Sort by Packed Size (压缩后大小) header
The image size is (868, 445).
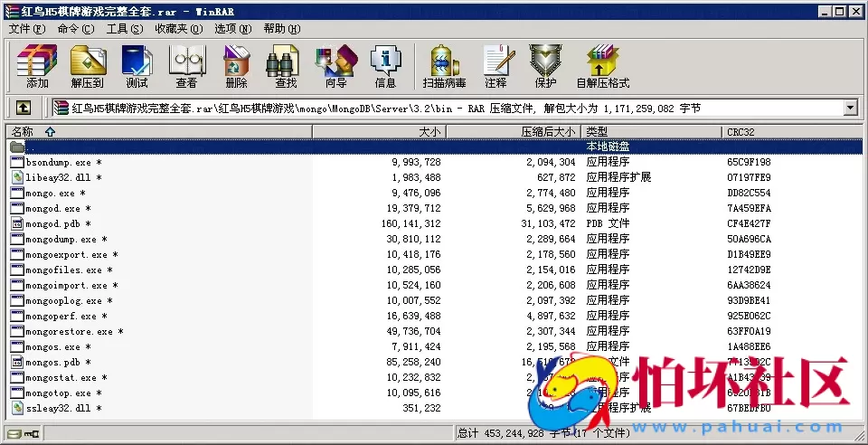click(x=514, y=132)
